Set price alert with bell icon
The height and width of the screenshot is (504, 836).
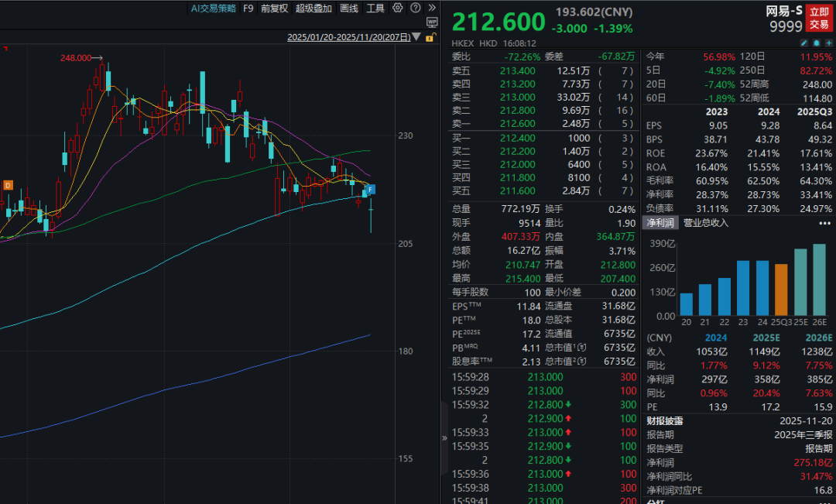[x=817, y=43]
